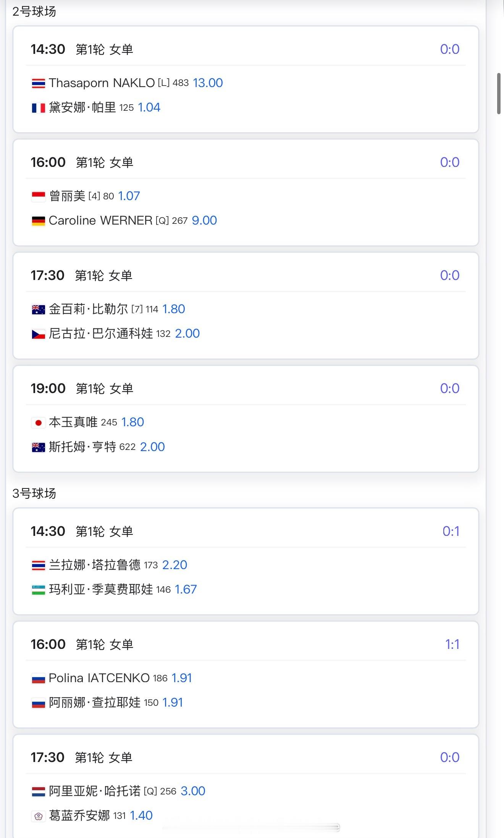
Task: Select odds 9.00 for Caroline WERNER
Action: [x=204, y=220]
